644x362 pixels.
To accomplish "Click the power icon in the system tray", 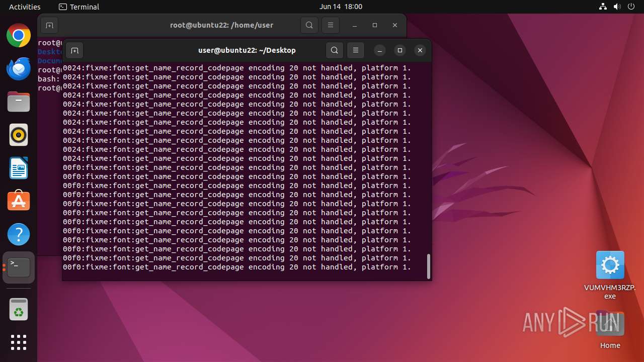I will [631, 7].
